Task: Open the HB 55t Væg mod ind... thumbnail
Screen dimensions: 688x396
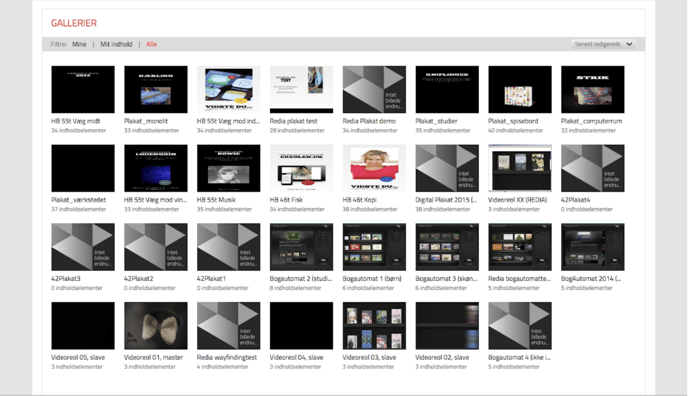Action: coord(229,89)
